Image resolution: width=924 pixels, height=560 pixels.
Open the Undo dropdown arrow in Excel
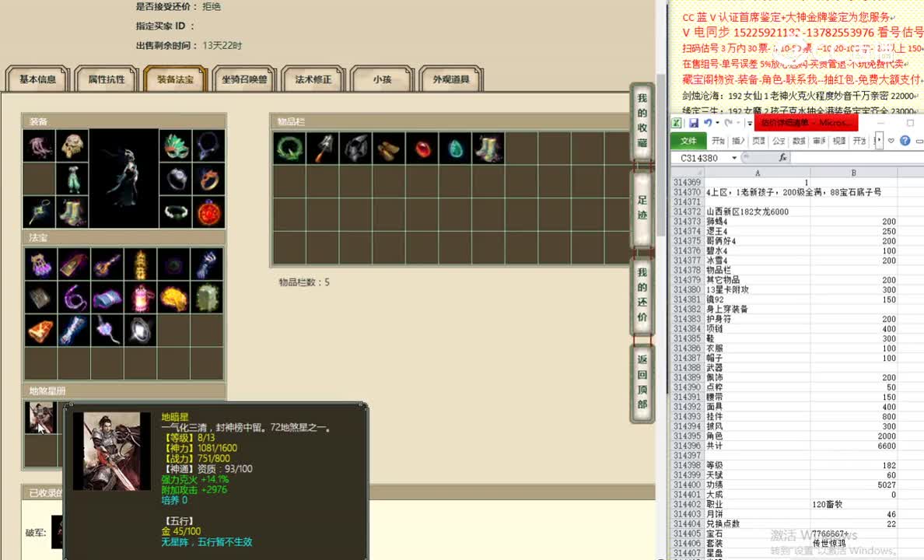pyautogui.click(x=716, y=123)
